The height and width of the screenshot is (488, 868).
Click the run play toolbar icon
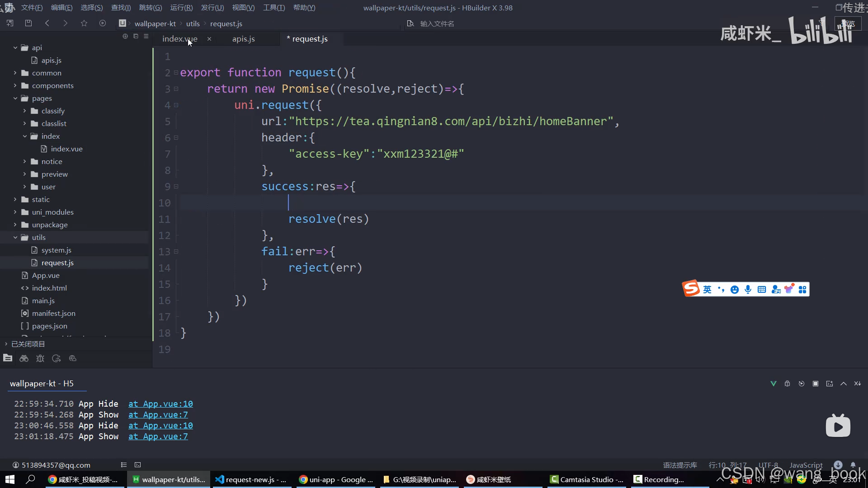(x=103, y=23)
